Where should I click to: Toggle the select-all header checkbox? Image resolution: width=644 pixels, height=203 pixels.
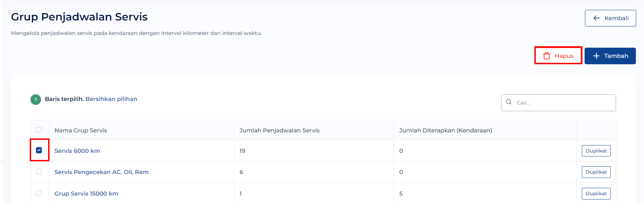[x=39, y=130]
